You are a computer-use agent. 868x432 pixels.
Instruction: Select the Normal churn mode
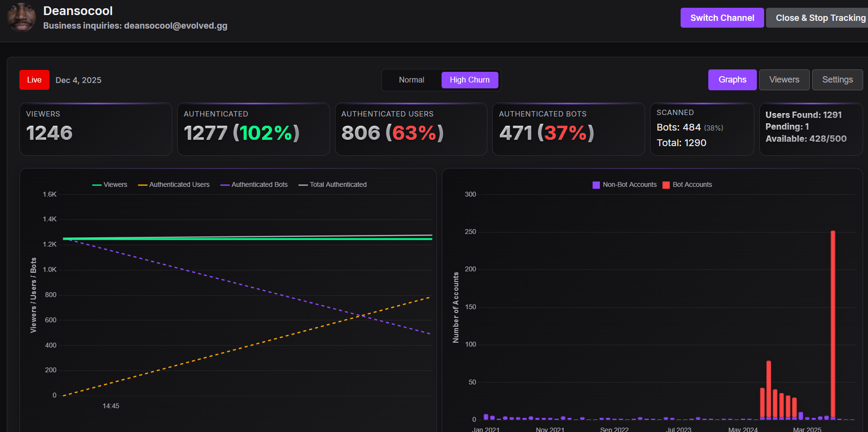tap(411, 80)
